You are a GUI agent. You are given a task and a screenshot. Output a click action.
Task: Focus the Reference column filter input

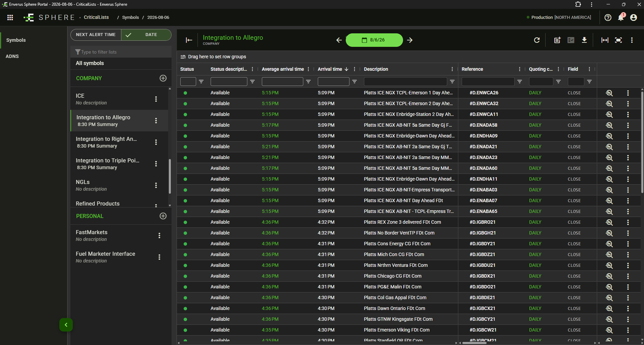point(488,82)
